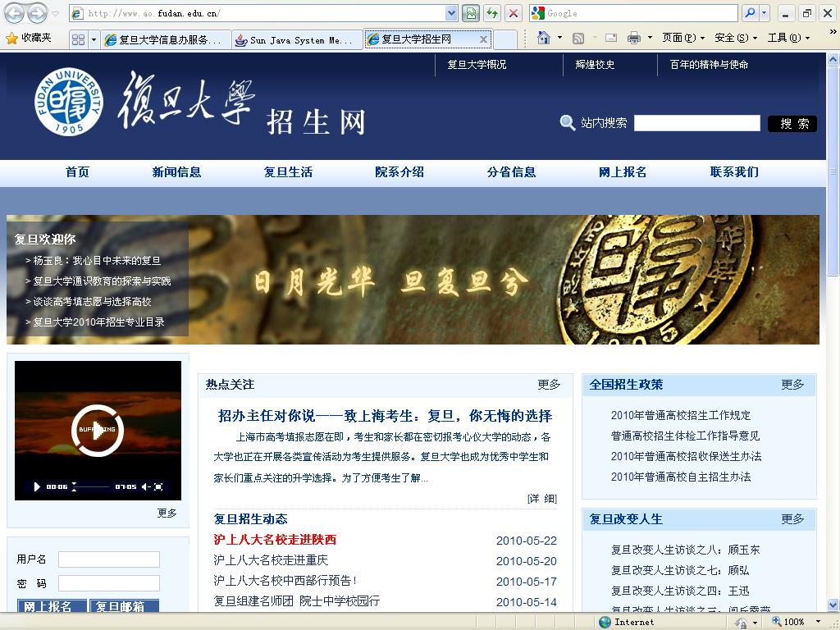Screen dimensions: 840x630
Task: Click the Favorites star icon
Action: [x=11, y=38]
